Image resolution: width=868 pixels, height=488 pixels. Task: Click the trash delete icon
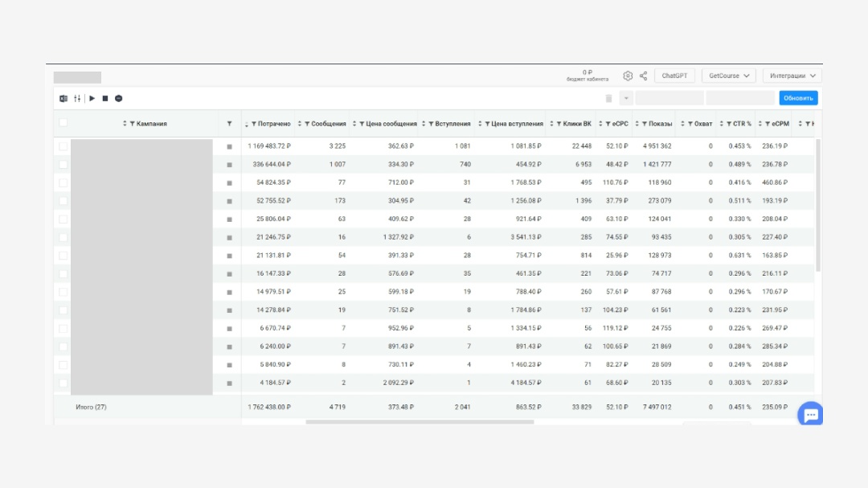click(609, 99)
